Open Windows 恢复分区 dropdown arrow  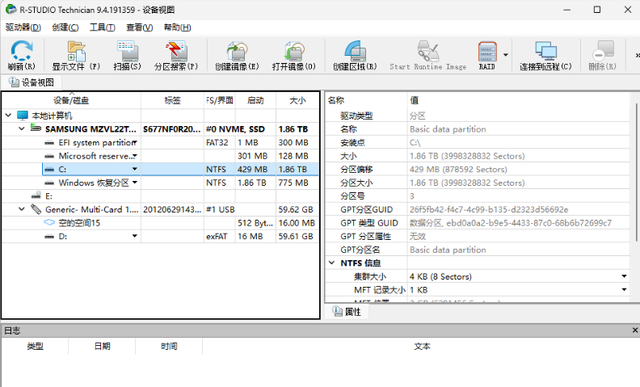(x=135, y=182)
